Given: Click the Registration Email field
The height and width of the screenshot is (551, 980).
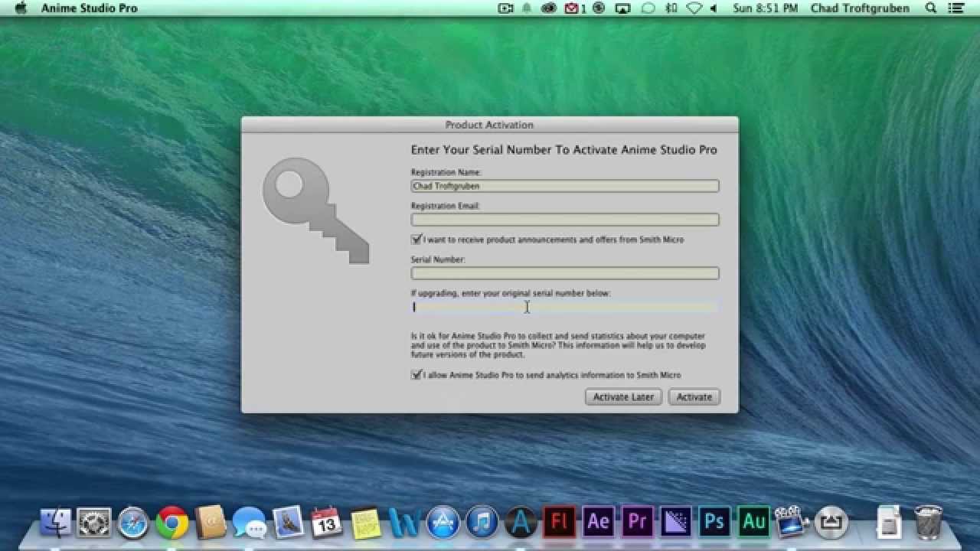Looking at the screenshot, I should (565, 220).
